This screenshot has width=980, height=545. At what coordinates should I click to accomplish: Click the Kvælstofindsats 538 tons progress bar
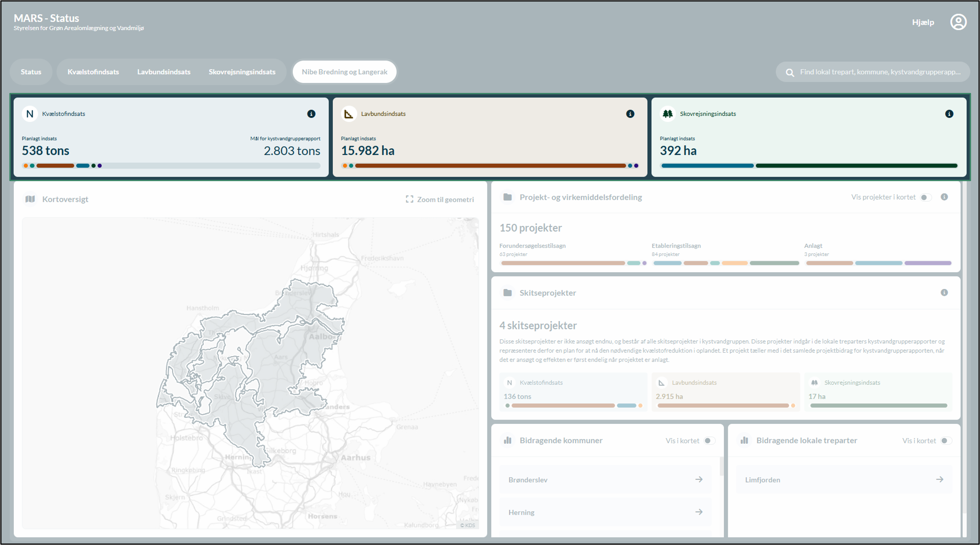coord(171,166)
